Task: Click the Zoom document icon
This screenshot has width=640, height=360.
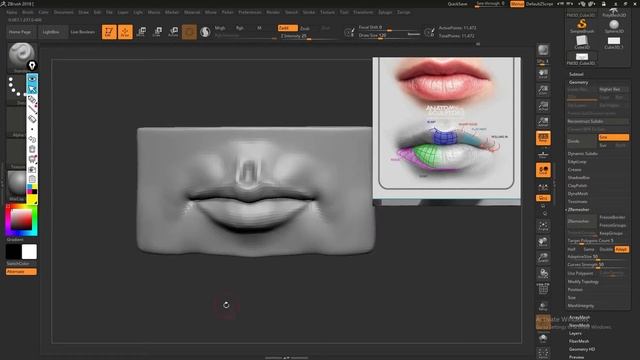Action: tap(543, 90)
